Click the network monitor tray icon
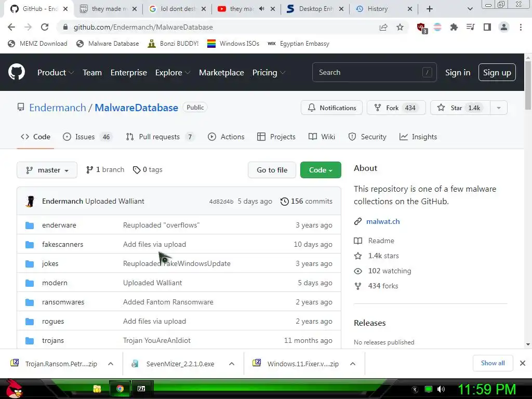 429,389
